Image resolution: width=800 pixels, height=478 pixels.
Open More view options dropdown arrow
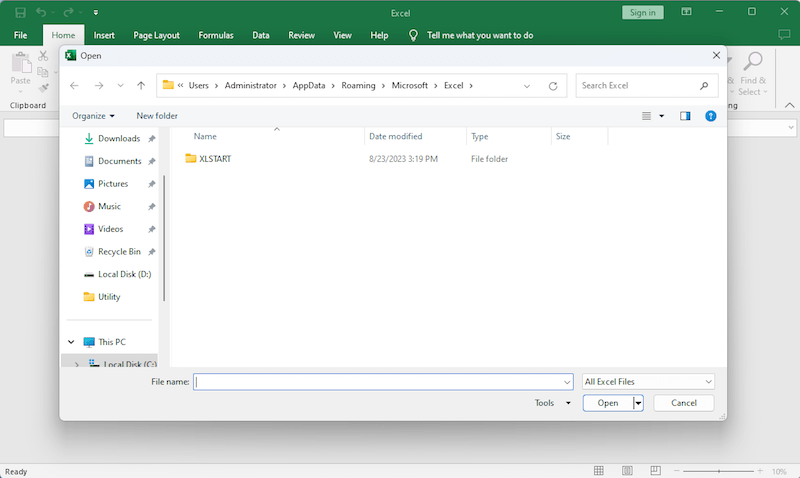(662, 116)
